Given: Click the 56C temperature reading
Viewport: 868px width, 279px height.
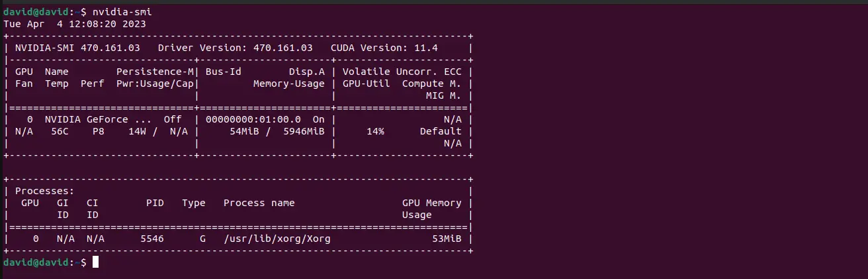Looking at the screenshot, I should [60, 131].
